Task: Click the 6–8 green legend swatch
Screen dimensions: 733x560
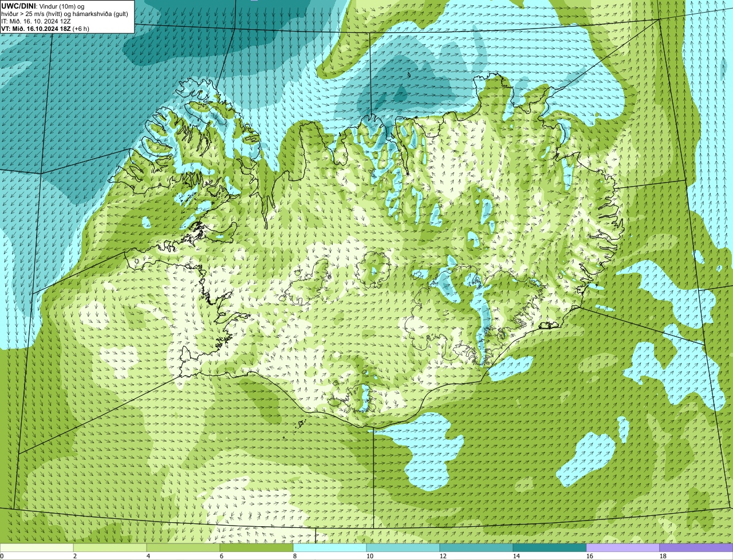Action: click(x=257, y=547)
